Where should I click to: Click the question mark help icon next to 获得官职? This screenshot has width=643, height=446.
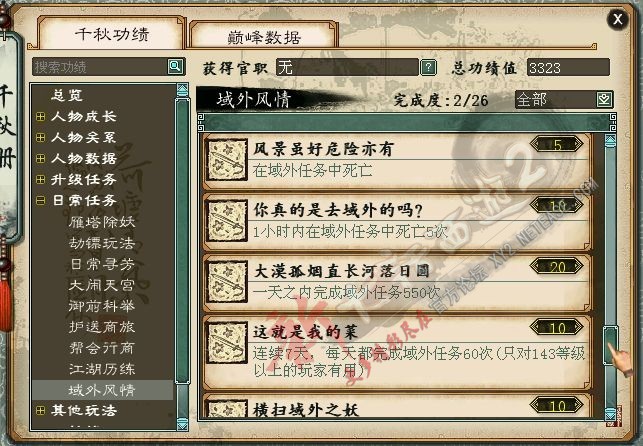click(x=428, y=67)
